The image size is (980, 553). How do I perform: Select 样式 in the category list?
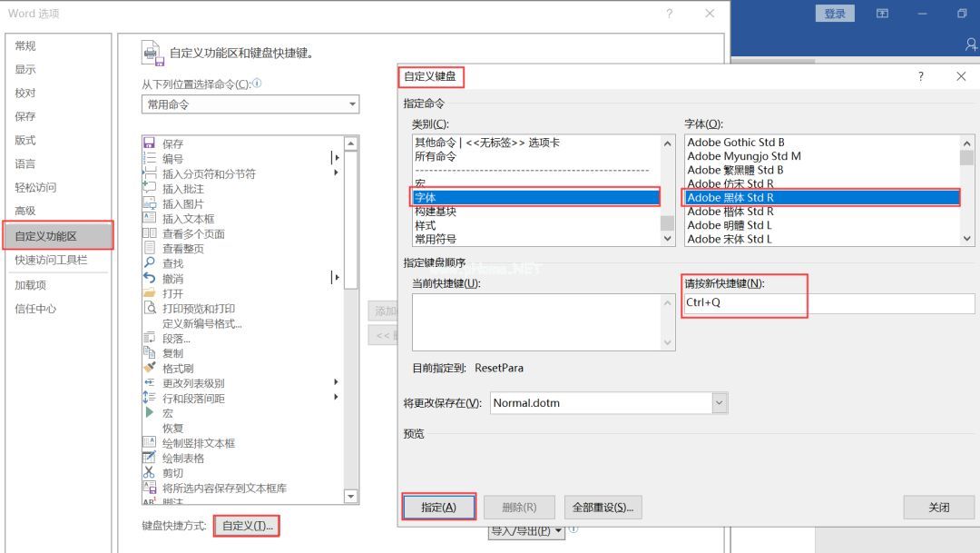[x=425, y=225]
